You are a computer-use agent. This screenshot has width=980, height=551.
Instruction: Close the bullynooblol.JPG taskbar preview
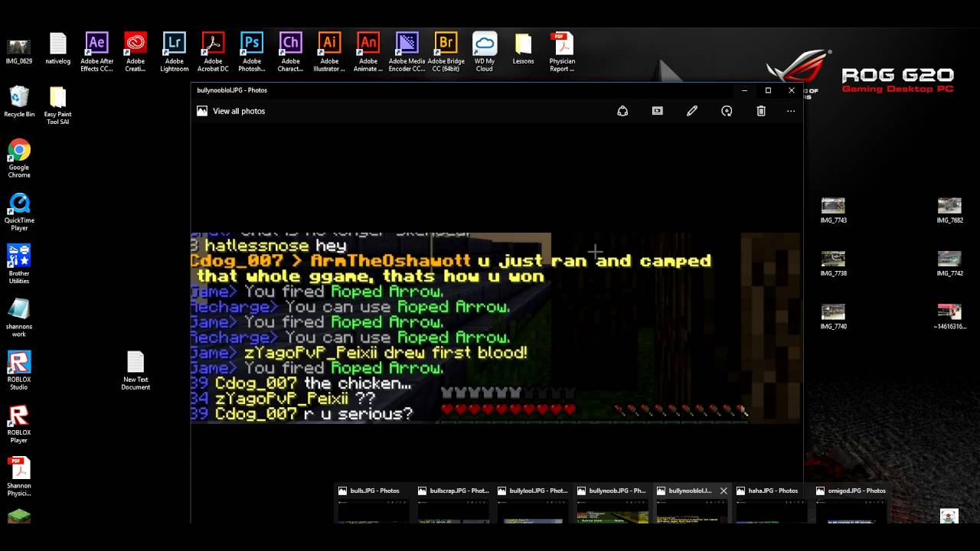click(724, 491)
